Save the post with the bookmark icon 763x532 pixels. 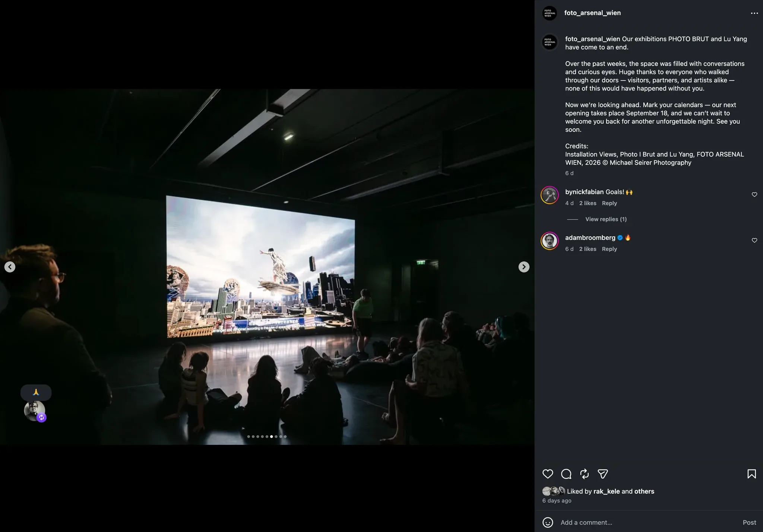coord(751,474)
